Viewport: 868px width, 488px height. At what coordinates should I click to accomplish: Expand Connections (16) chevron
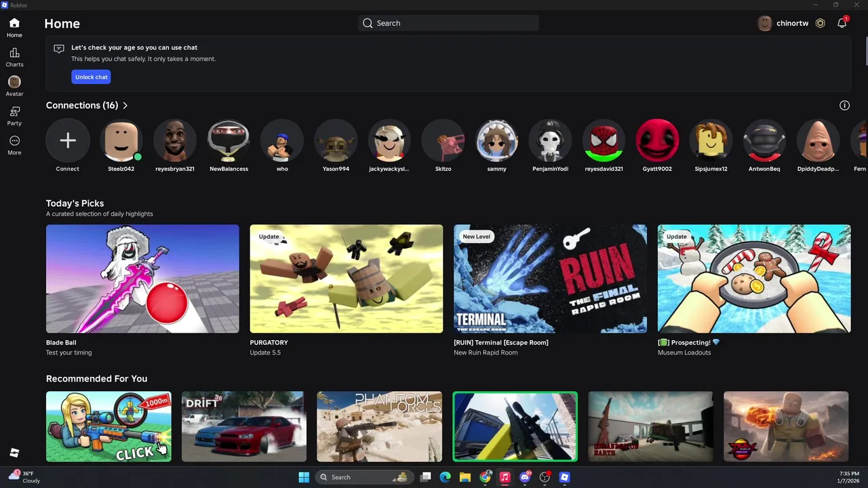(x=125, y=105)
